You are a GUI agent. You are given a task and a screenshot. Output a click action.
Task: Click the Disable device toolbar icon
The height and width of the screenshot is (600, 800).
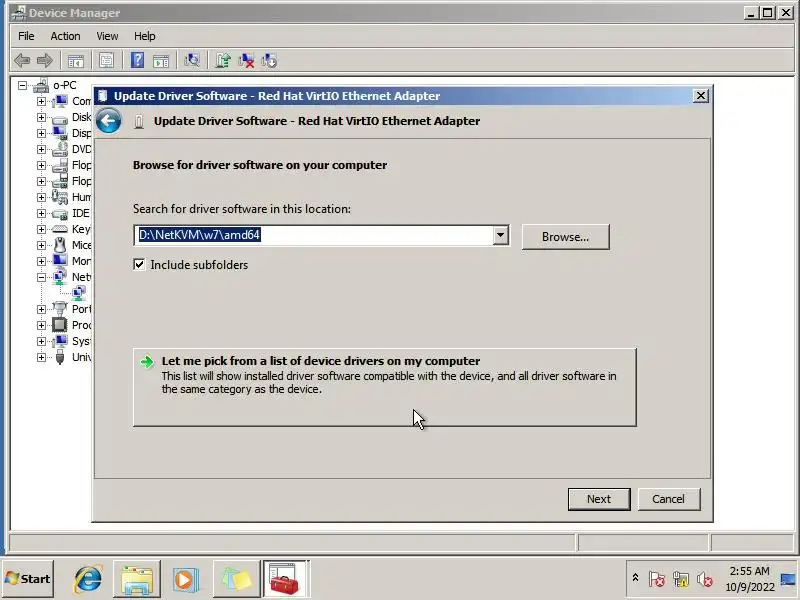pyautogui.click(x=269, y=61)
